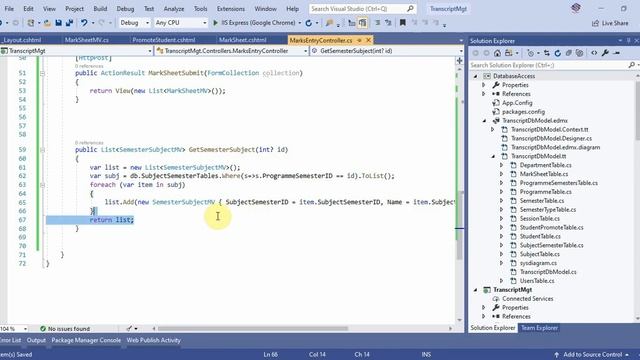Click Refresh icon in Solution Explorer
This screenshot has height=360, width=640.
pyautogui.click(x=558, y=53)
